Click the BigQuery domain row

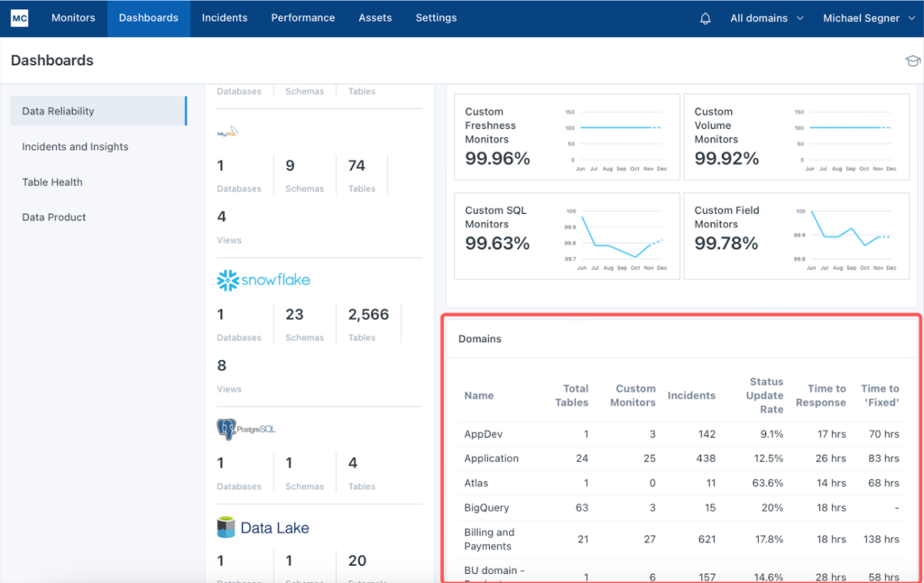tap(486, 507)
